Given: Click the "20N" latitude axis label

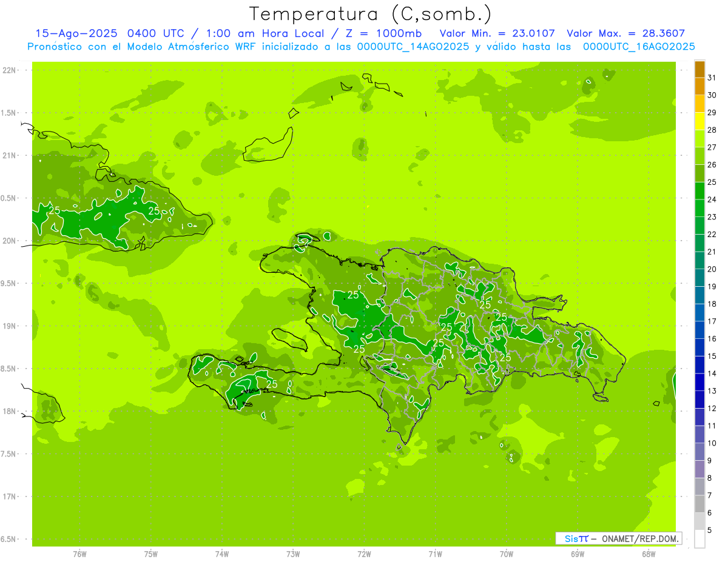Looking at the screenshot, I should pos(10,241).
